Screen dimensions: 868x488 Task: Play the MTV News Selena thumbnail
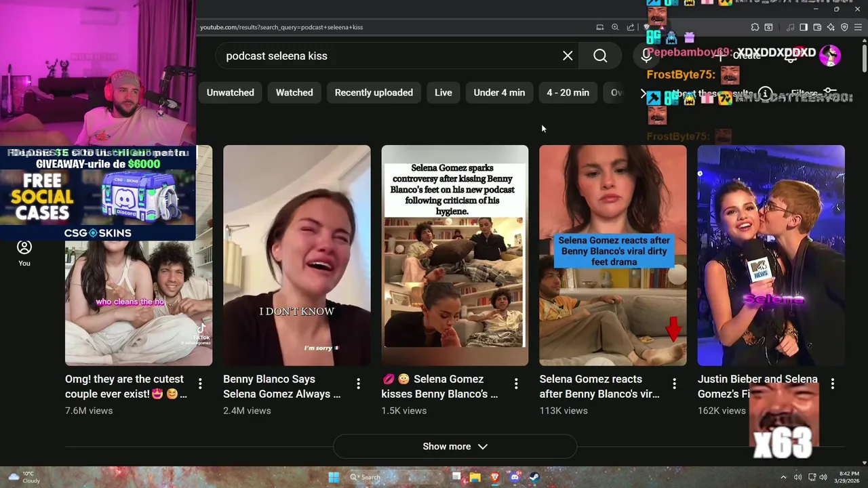(x=771, y=256)
